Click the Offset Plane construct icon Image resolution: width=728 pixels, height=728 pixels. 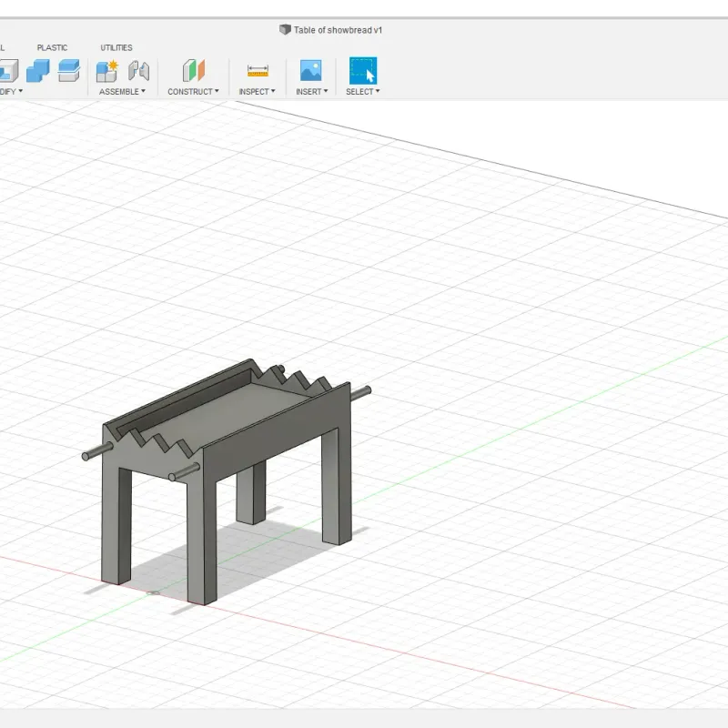point(194,71)
